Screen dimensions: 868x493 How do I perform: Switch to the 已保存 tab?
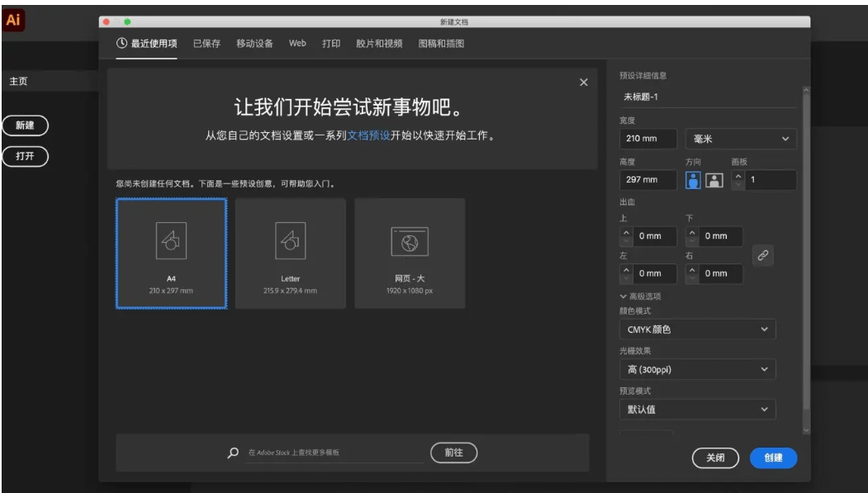click(206, 43)
